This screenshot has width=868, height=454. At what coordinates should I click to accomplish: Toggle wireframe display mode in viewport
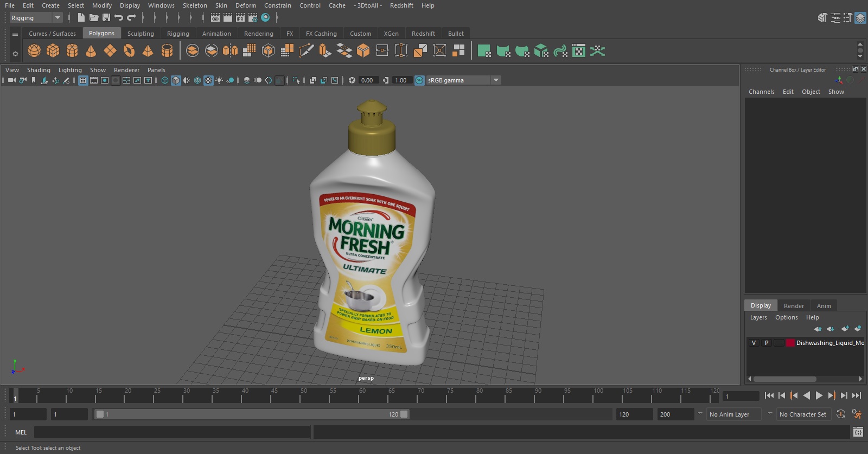165,80
